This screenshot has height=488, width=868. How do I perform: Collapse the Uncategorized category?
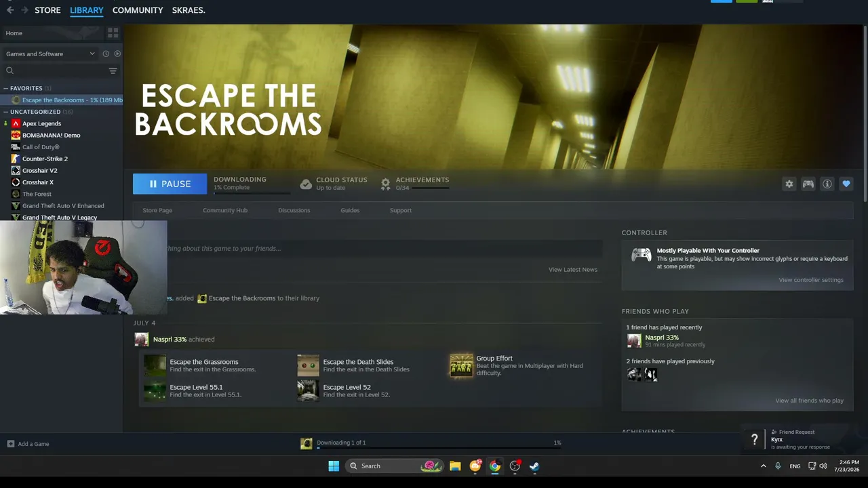click(5, 112)
